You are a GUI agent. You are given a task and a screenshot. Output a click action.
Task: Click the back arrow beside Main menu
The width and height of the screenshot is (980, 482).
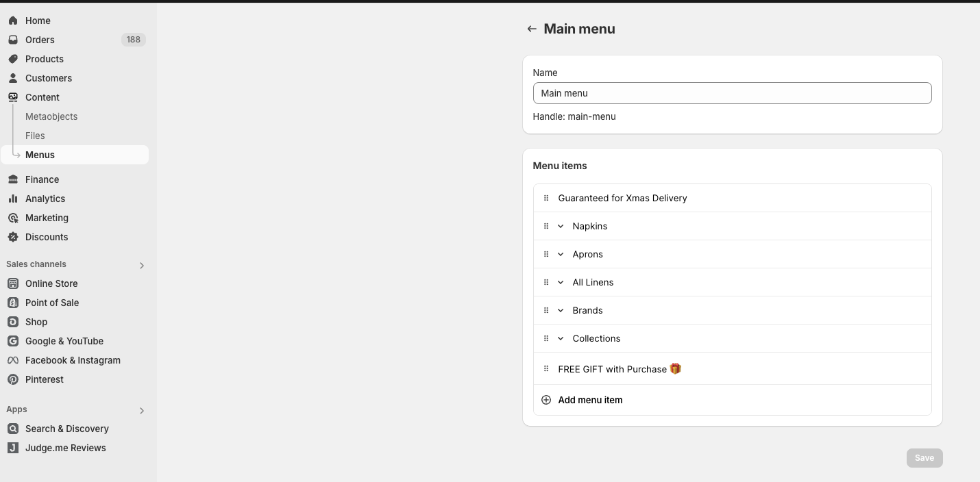point(531,29)
